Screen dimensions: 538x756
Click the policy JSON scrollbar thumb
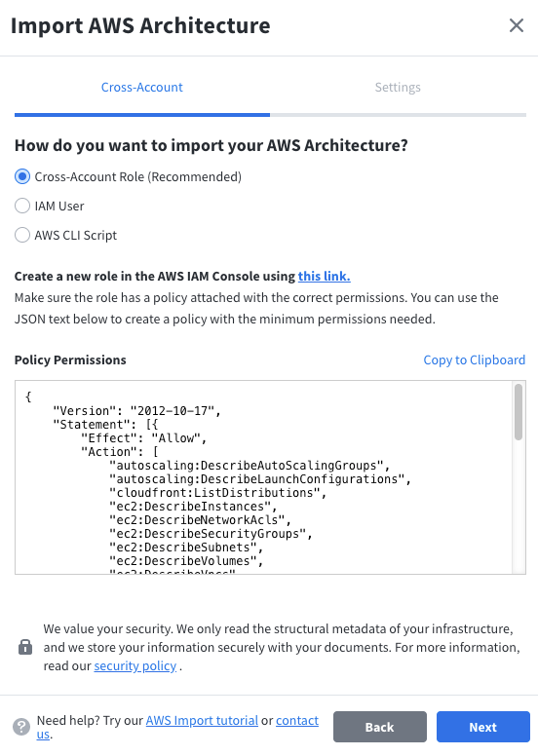click(519, 412)
